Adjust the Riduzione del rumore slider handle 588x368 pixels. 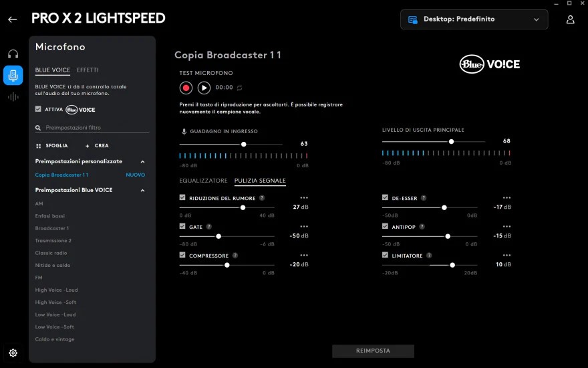pyautogui.click(x=243, y=207)
